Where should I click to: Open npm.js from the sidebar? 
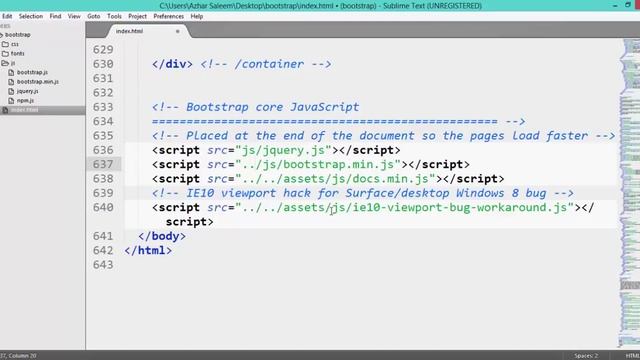click(x=25, y=100)
